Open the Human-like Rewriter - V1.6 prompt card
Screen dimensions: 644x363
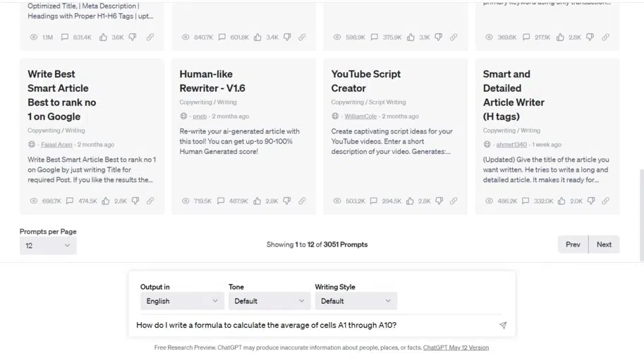pyautogui.click(x=212, y=81)
